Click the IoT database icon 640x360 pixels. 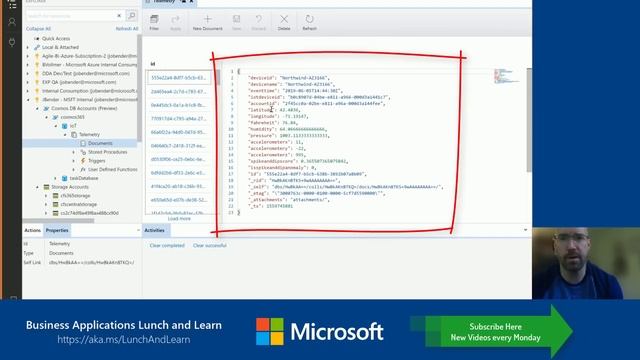click(64, 126)
